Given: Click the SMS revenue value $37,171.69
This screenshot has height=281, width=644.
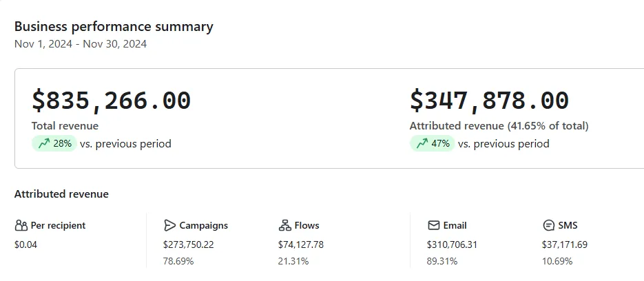Looking at the screenshot, I should (x=564, y=244).
